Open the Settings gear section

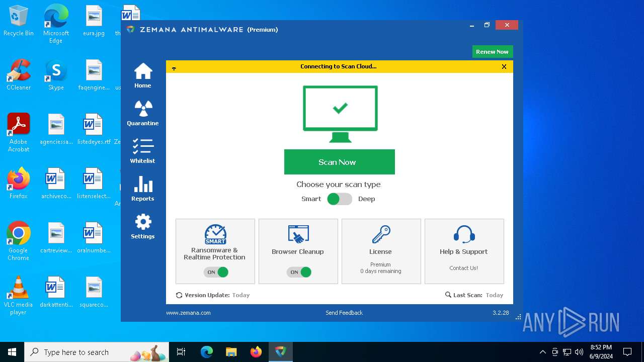click(143, 226)
